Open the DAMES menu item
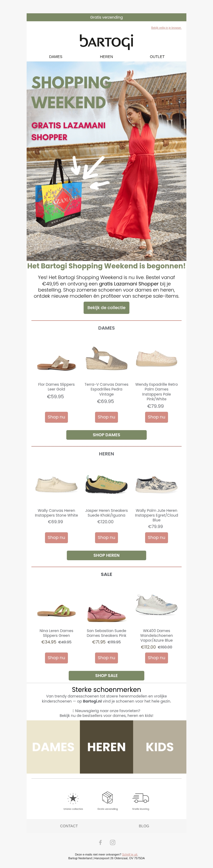This screenshot has height=868, width=213. (x=56, y=57)
